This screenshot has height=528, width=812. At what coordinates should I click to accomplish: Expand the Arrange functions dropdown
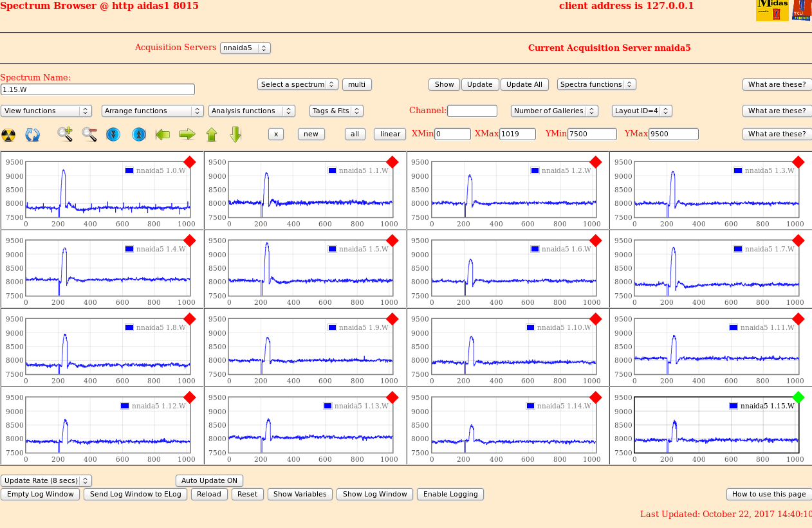(x=152, y=111)
